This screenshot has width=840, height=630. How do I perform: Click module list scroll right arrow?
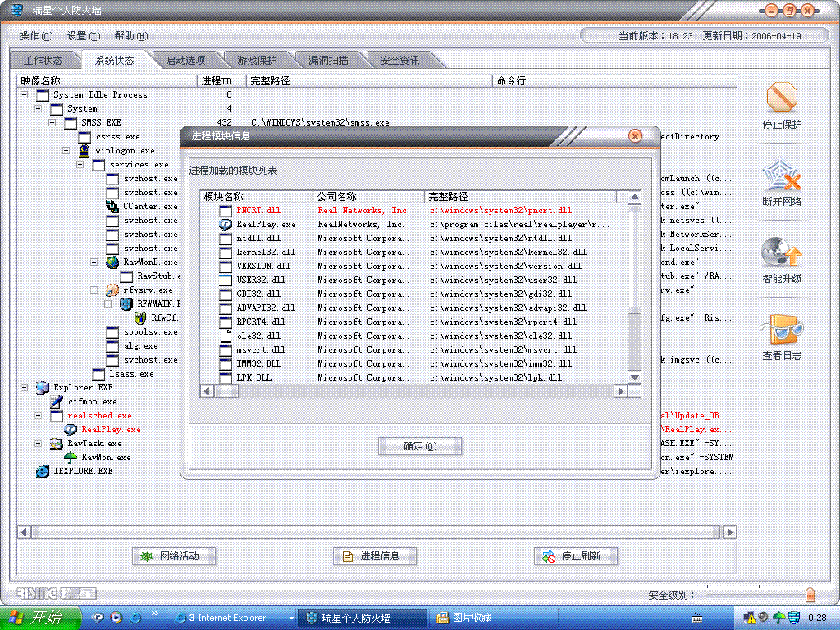pos(620,391)
